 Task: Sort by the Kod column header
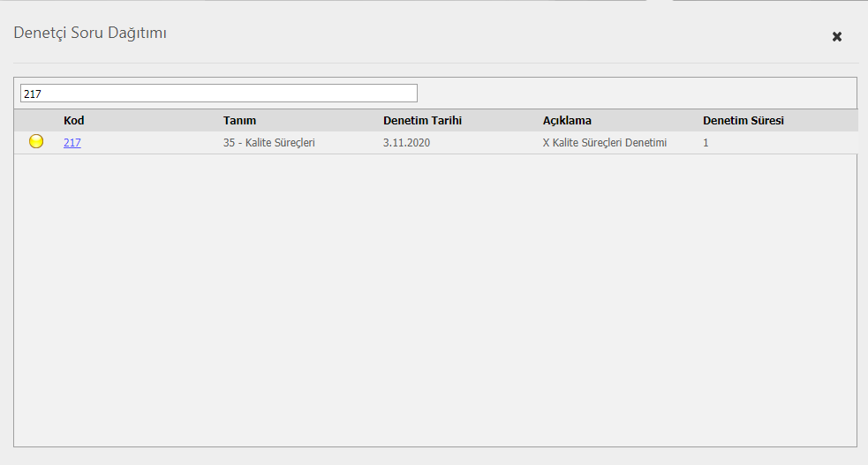click(x=74, y=120)
